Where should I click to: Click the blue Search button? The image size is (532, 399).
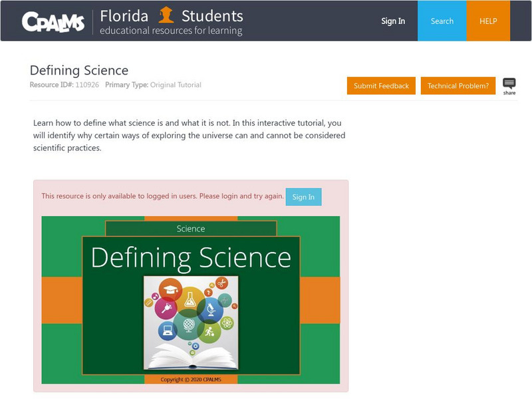[x=442, y=21]
